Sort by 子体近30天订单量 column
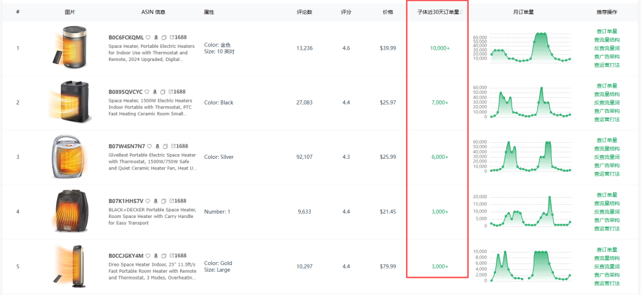Image resolution: width=644 pixels, height=295 pixels. click(461, 12)
